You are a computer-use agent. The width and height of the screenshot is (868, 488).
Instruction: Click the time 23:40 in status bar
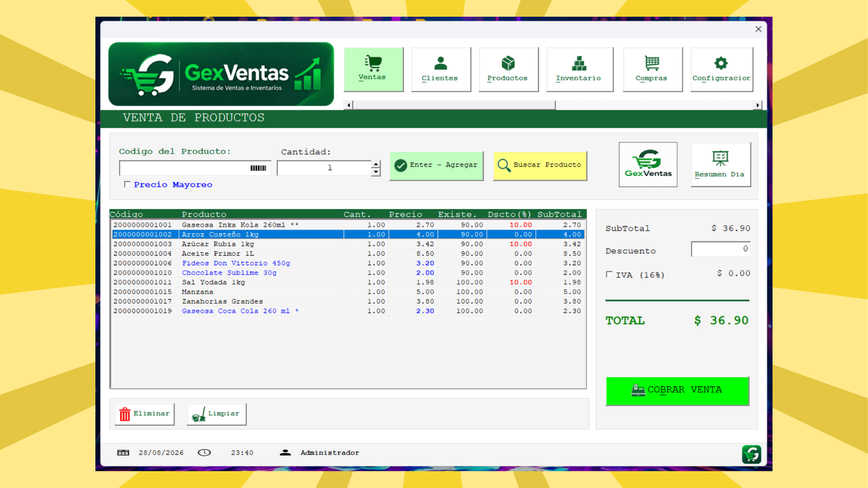coord(242,453)
